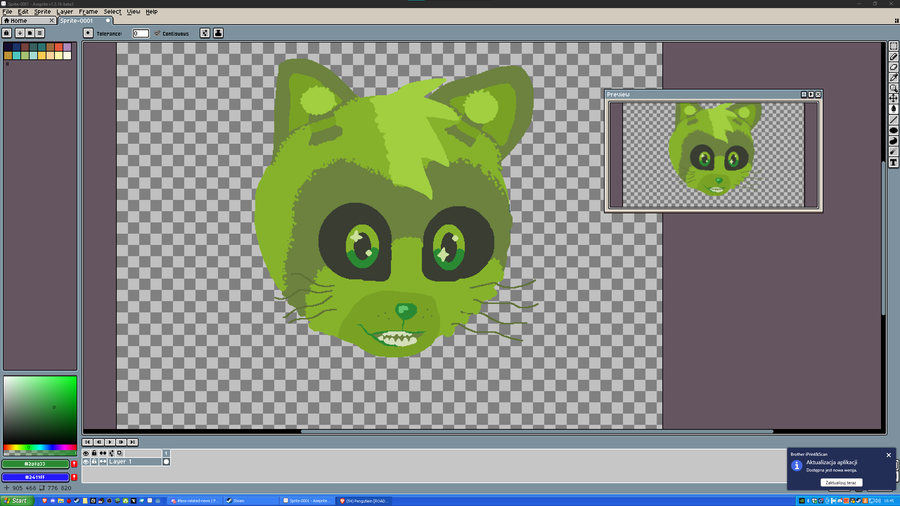Screen dimensions: 900x506
Task: Open the Help menu
Action: (x=152, y=11)
